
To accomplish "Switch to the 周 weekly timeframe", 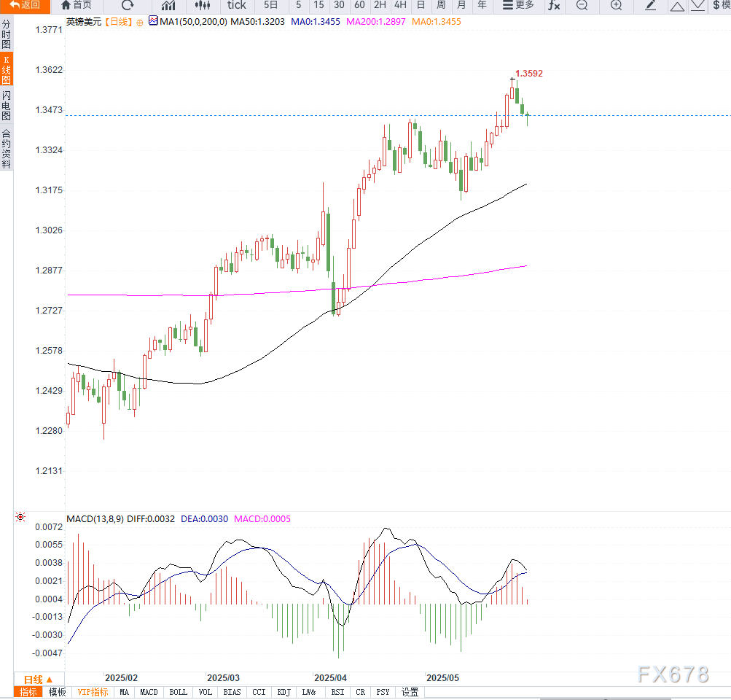I will [441, 6].
